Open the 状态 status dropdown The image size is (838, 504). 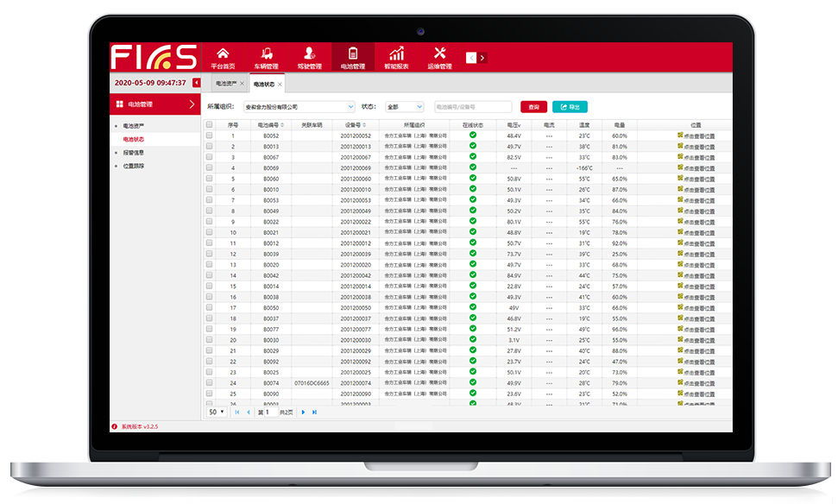tap(405, 107)
